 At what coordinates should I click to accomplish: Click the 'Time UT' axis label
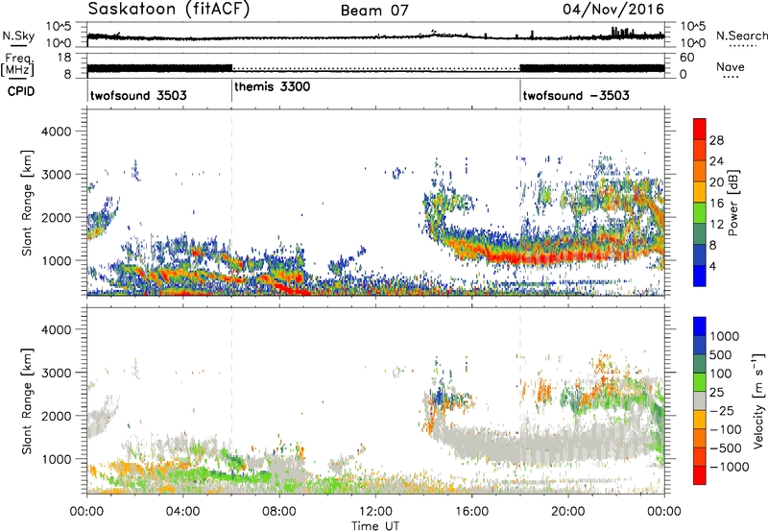tap(375, 526)
